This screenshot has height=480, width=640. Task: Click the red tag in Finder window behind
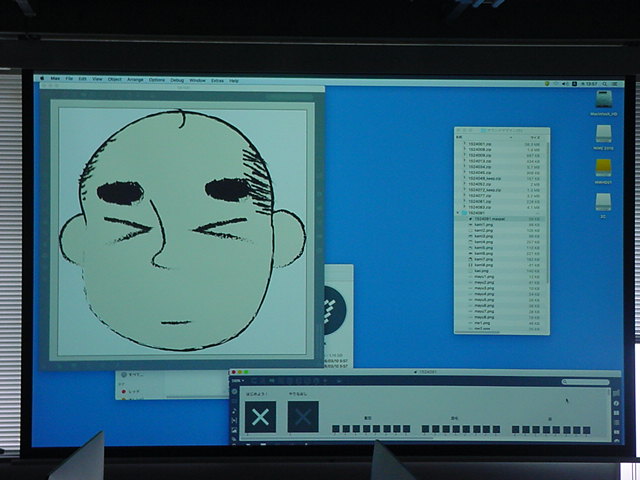(124, 391)
